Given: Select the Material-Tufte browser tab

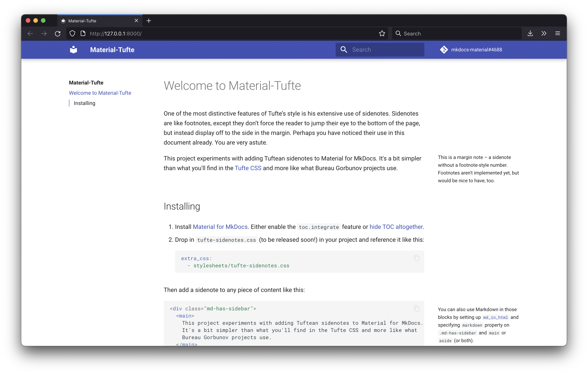Looking at the screenshot, I should [x=100, y=21].
